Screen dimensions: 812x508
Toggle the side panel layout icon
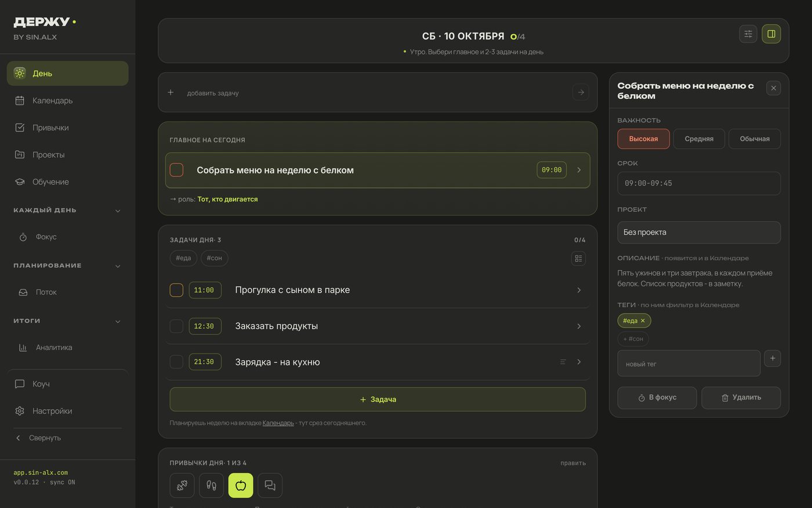coord(771,34)
